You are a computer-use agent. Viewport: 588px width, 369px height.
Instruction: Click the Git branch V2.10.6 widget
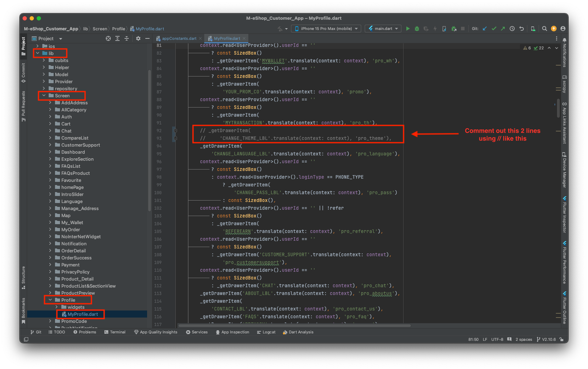[546, 339]
